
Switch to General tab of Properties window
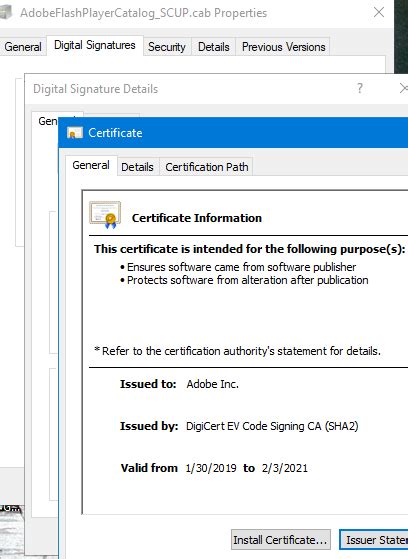pos(23,47)
